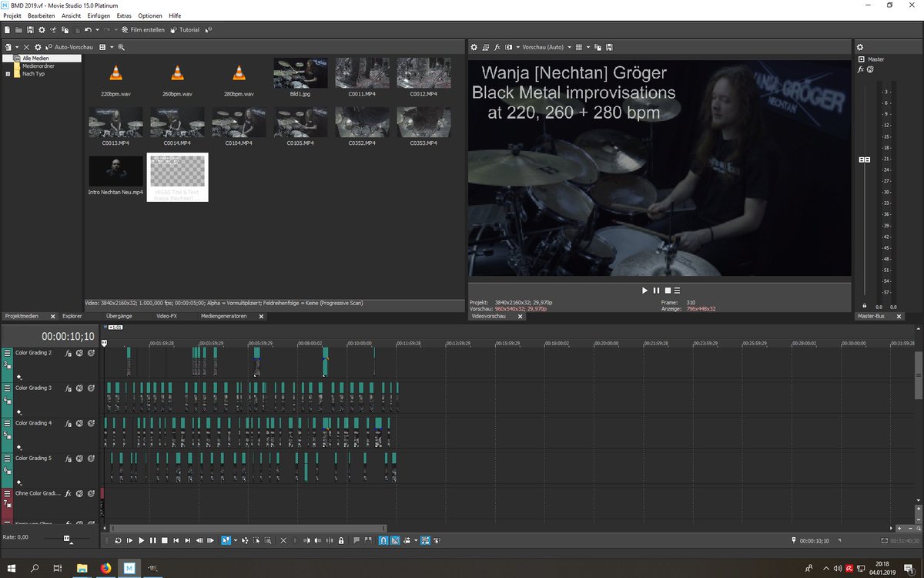Close the Mediengeneratoren tab
This screenshot has width=924, height=578.
click(x=261, y=316)
